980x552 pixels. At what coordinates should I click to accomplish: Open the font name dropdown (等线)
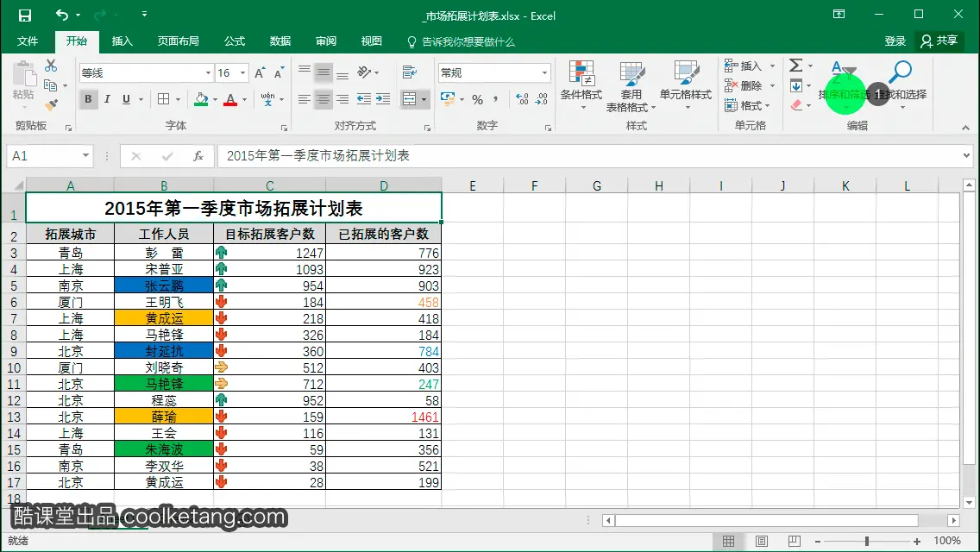208,73
